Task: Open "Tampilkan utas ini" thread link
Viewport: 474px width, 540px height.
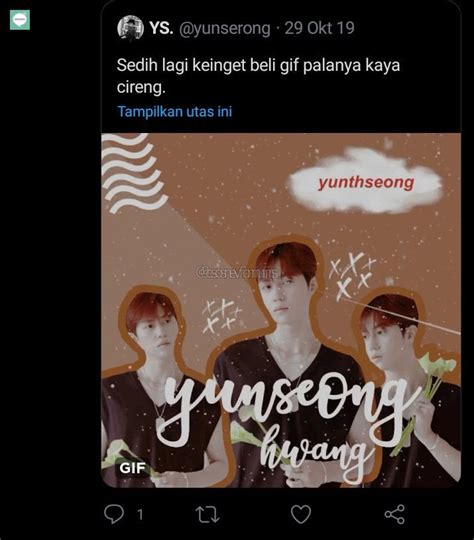Action: pos(175,112)
